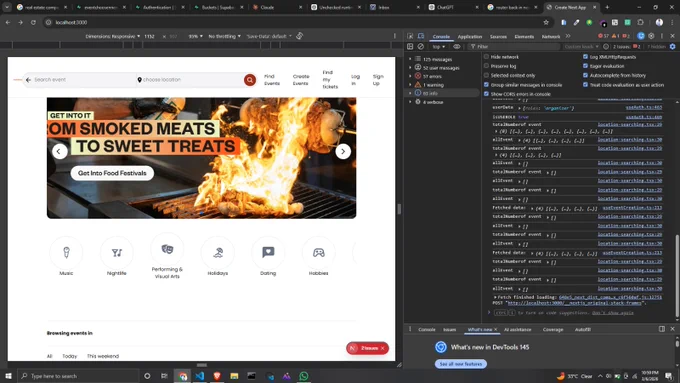
Task: Select the Nightlife category icon
Action: tap(117, 252)
